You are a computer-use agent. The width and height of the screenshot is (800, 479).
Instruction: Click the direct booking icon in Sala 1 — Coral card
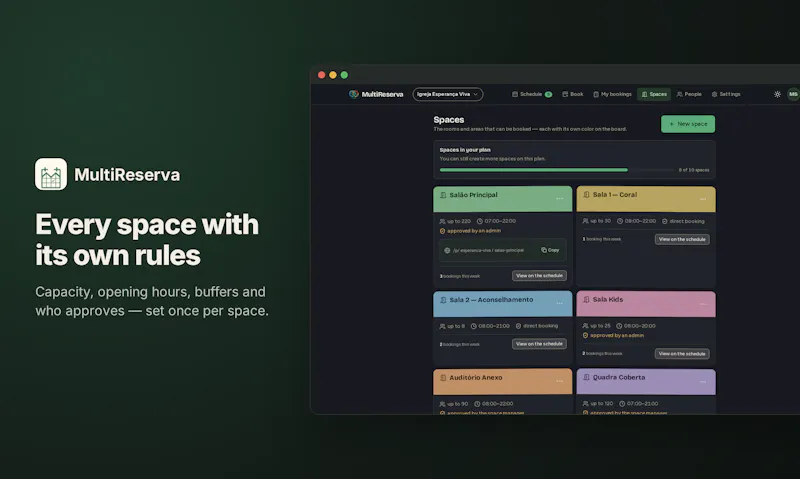(665, 221)
